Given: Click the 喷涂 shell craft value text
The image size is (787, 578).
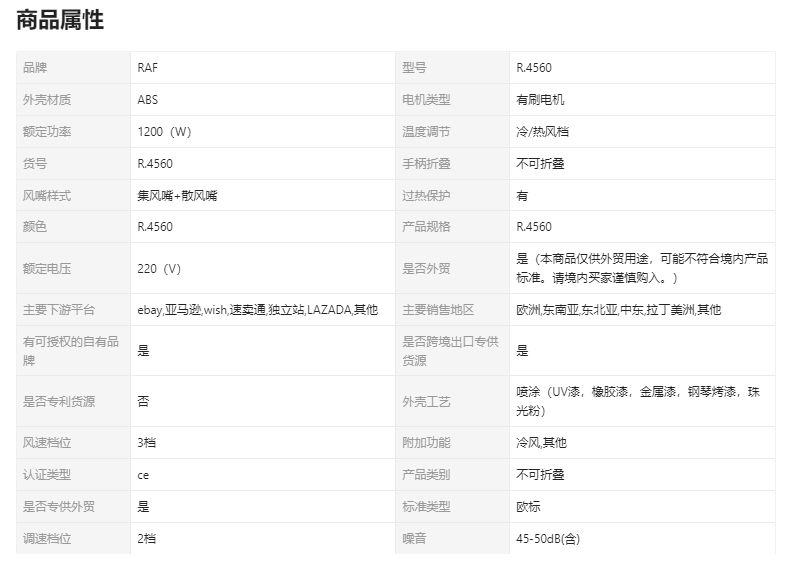Looking at the screenshot, I should [x=638, y=401].
